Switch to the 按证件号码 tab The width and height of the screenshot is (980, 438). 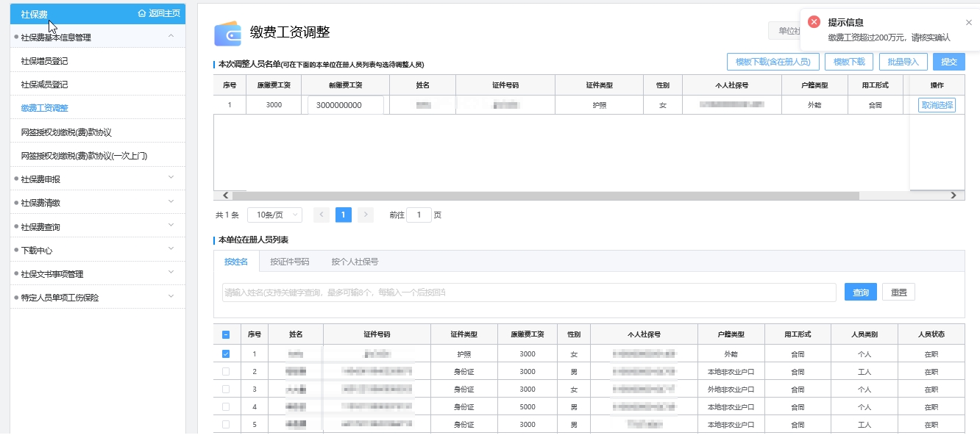[289, 262]
